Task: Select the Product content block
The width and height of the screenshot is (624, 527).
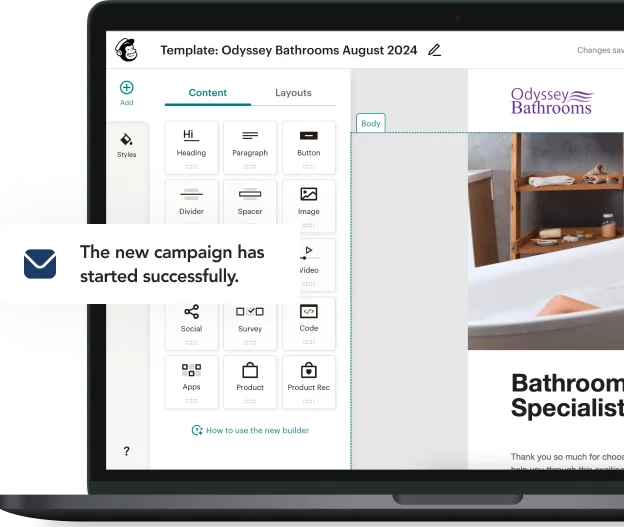Action: (250, 382)
